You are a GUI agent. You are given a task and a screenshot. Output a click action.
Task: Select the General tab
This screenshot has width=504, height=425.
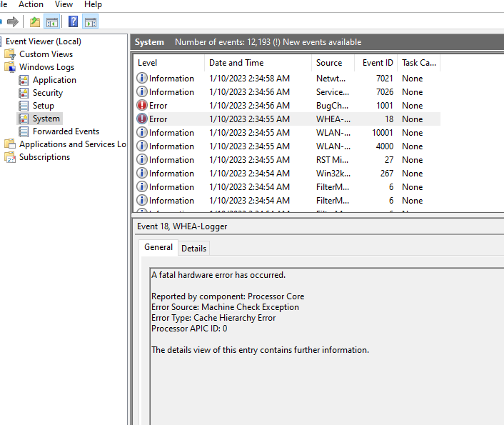pyautogui.click(x=158, y=247)
